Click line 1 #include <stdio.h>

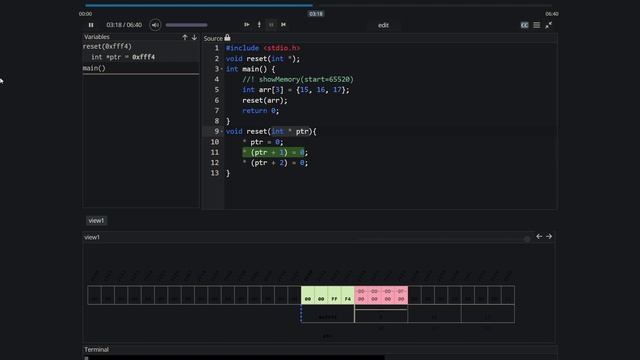[263, 48]
